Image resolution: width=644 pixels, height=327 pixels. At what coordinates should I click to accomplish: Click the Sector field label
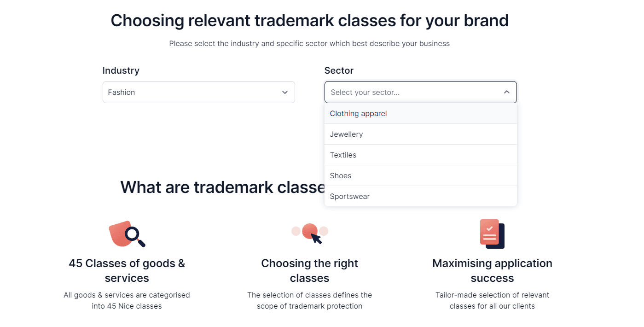(x=339, y=70)
